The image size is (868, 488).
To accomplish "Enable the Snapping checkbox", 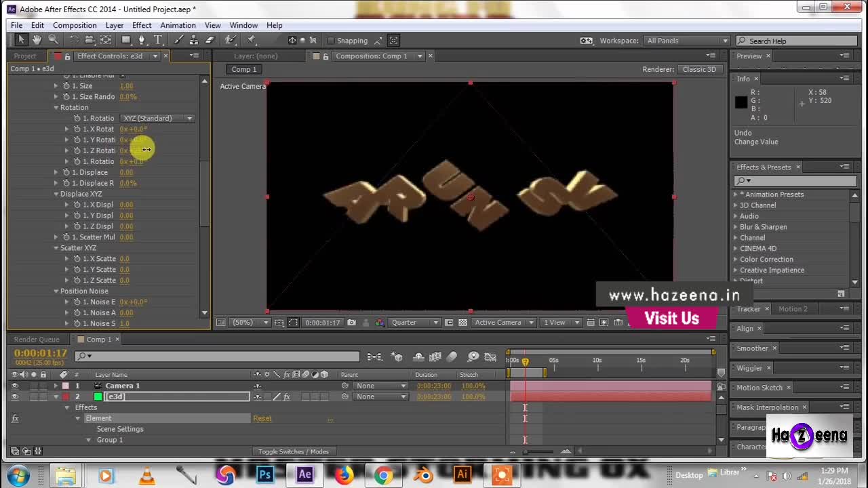I will click(331, 41).
